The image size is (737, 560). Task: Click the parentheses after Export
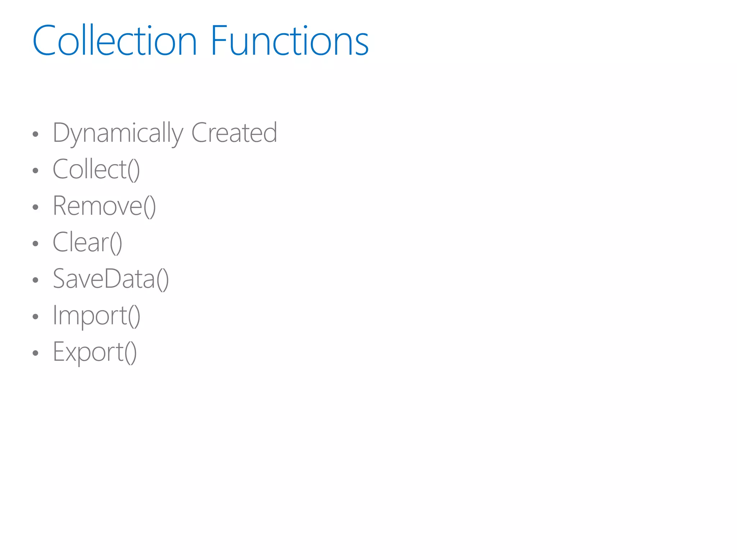click(x=131, y=353)
